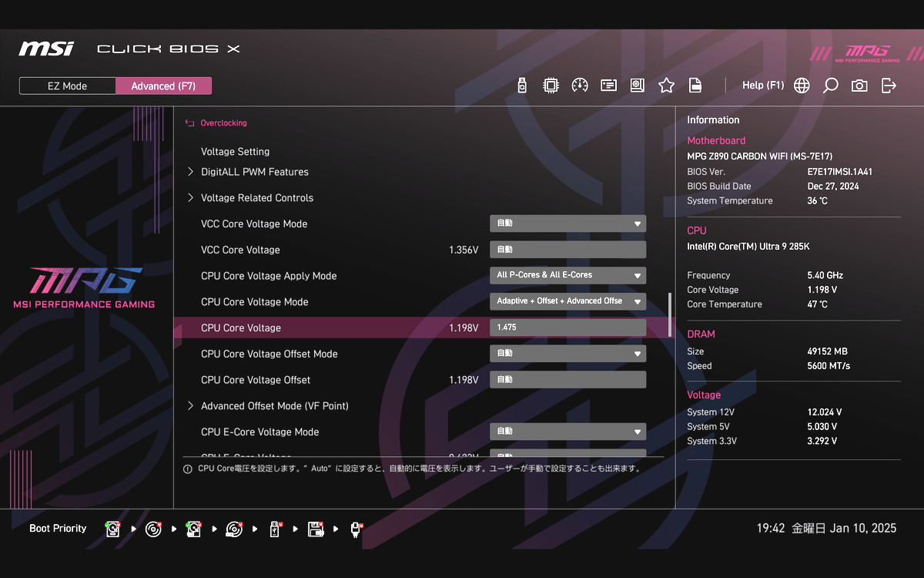Click the date Jan 10, 2025
This screenshot has width=924, height=578.
pyautogui.click(x=863, y=529)
